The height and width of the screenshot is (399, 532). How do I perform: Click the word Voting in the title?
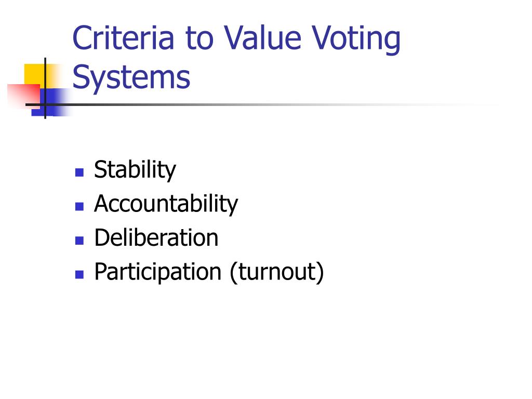356,39
